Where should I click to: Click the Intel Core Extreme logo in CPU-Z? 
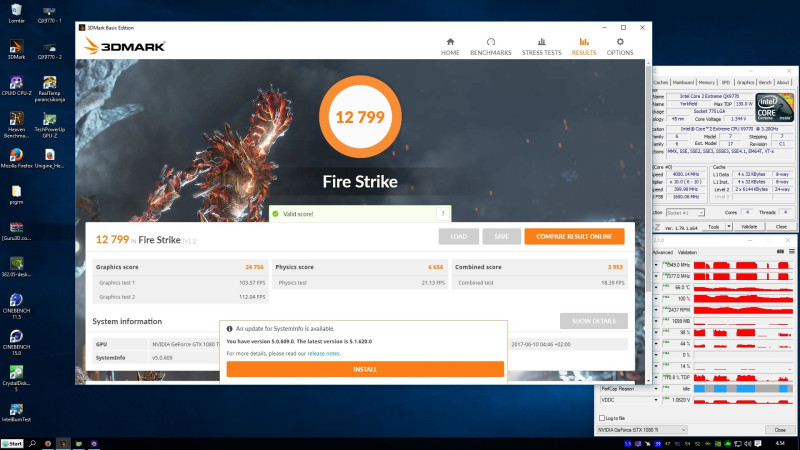(x=774, y=107)
